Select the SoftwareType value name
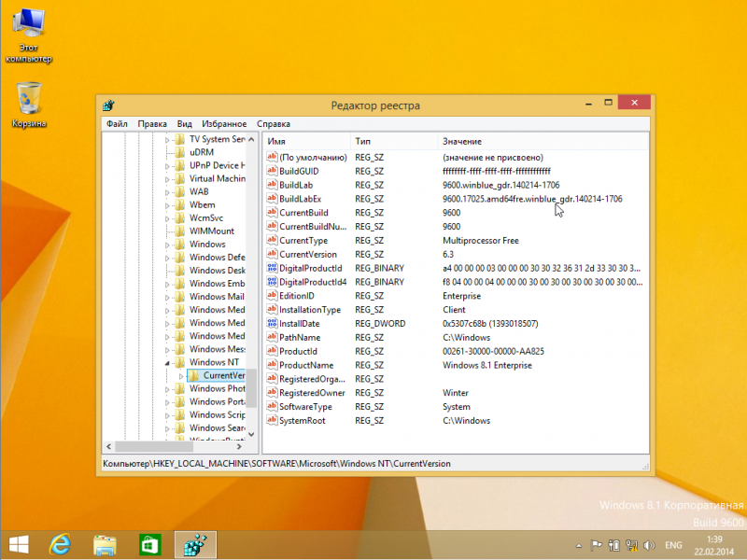 (305, 407)
